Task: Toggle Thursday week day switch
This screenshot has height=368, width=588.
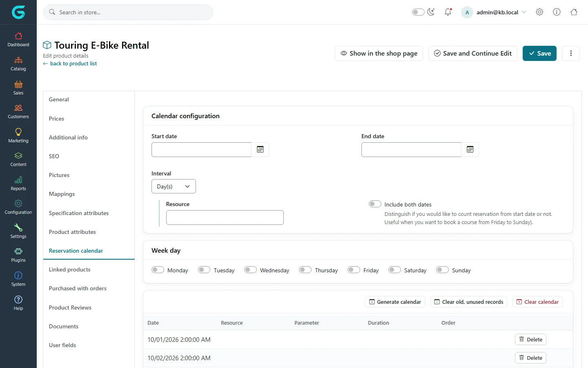Action: [305, 270]
